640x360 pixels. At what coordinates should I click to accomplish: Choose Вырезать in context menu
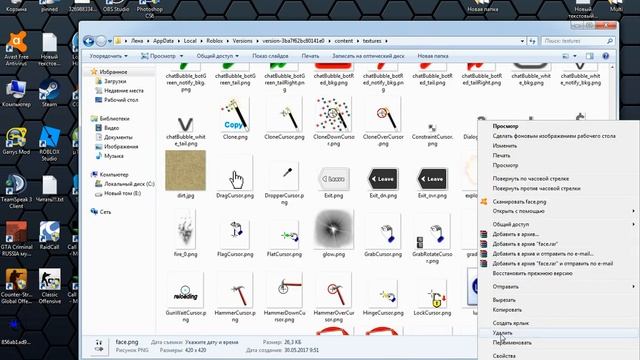click(559, 300)
